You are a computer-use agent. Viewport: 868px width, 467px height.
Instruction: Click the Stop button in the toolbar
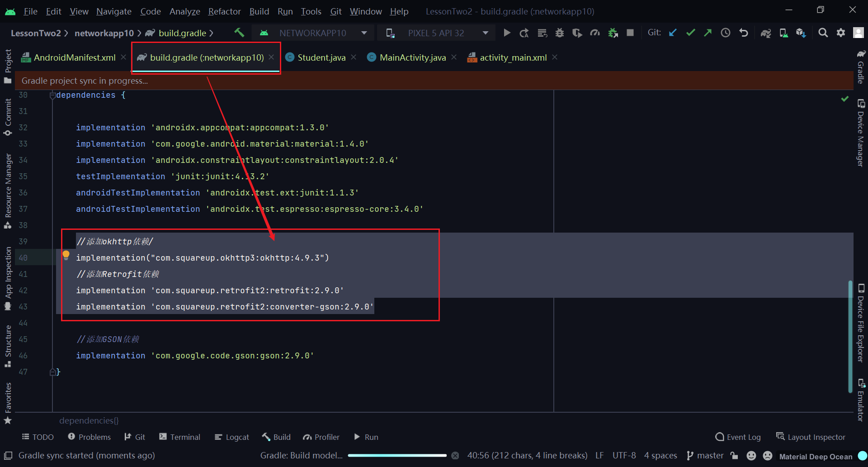[630, 33]
